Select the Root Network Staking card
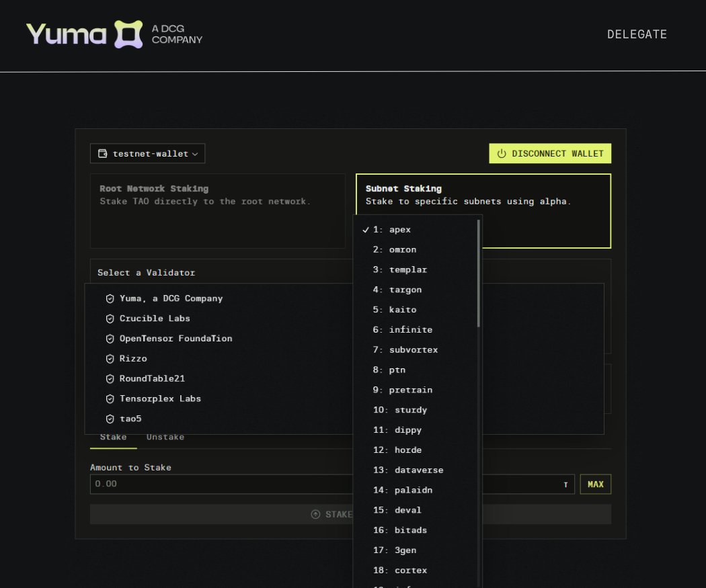 coord(217,211)
